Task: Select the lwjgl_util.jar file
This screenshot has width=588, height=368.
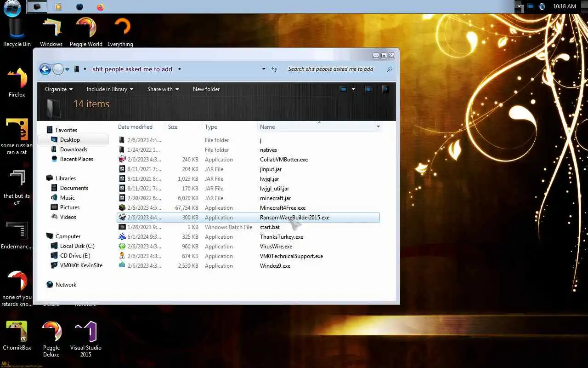Action: (248, 189)
